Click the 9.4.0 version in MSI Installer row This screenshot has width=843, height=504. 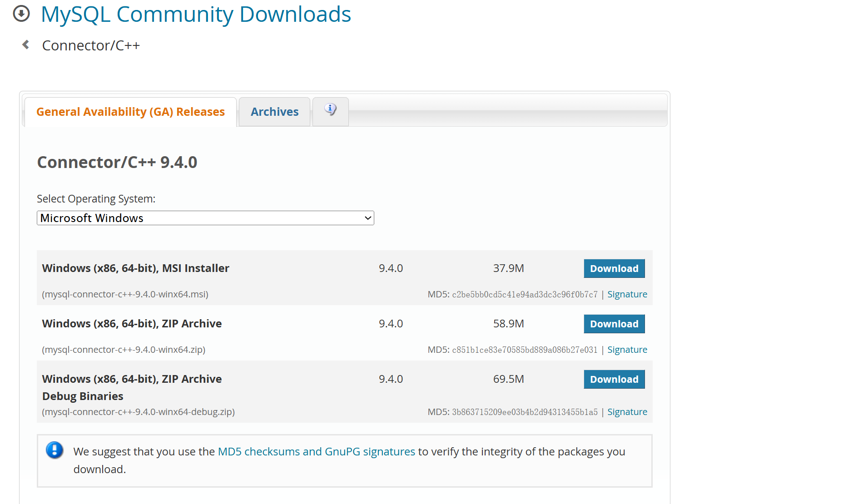tap(391, 268)
